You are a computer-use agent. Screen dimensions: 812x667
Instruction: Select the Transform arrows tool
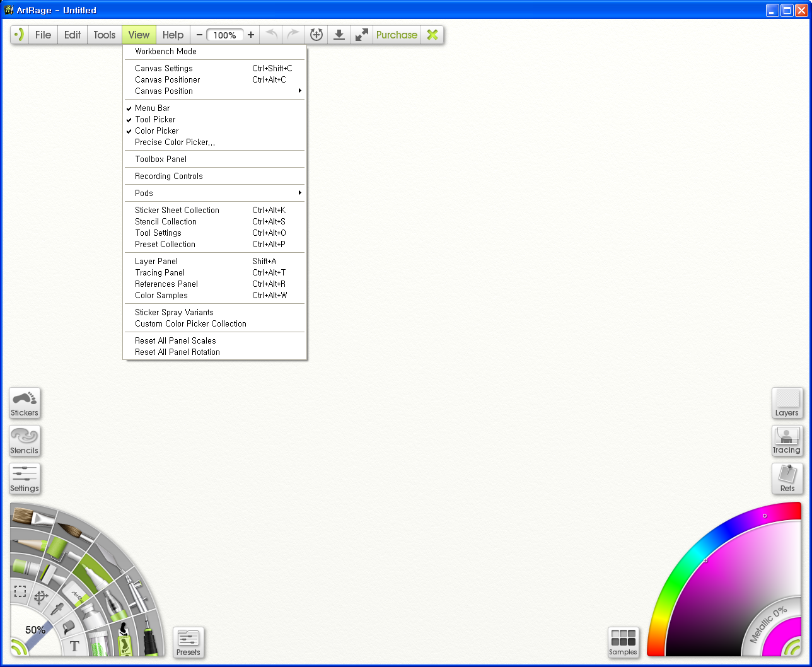pos(41,597)
